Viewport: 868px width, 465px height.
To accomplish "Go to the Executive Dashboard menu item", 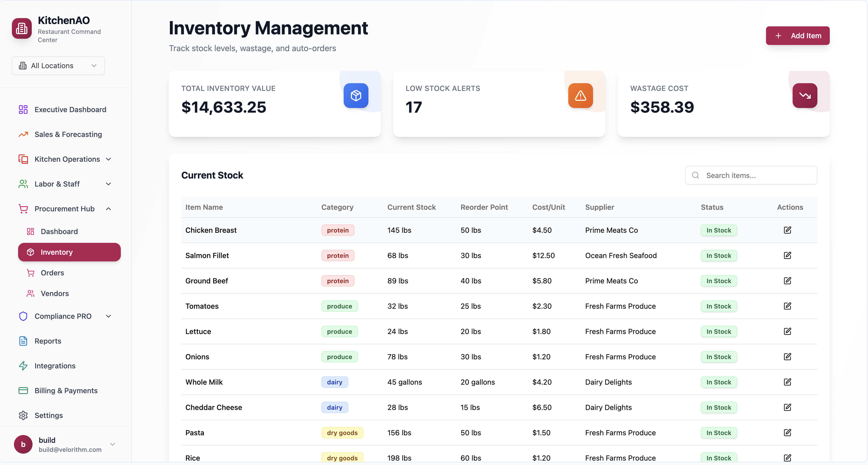I will coord(70,109).
